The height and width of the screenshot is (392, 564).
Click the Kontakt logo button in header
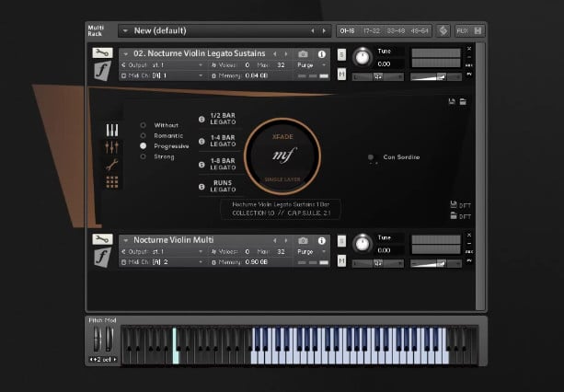point(443,31)
